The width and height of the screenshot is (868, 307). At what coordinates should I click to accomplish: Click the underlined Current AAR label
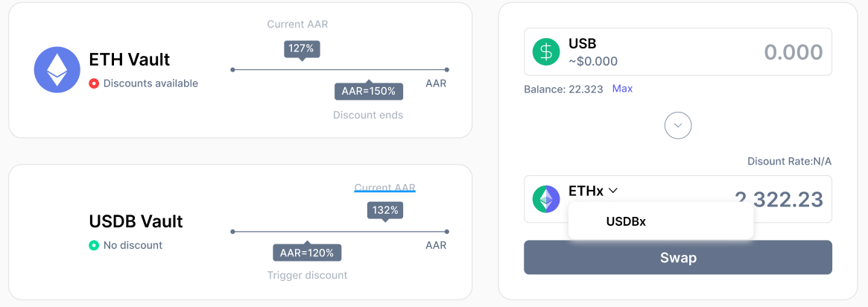pyautogui.click(x=384, y=187)
